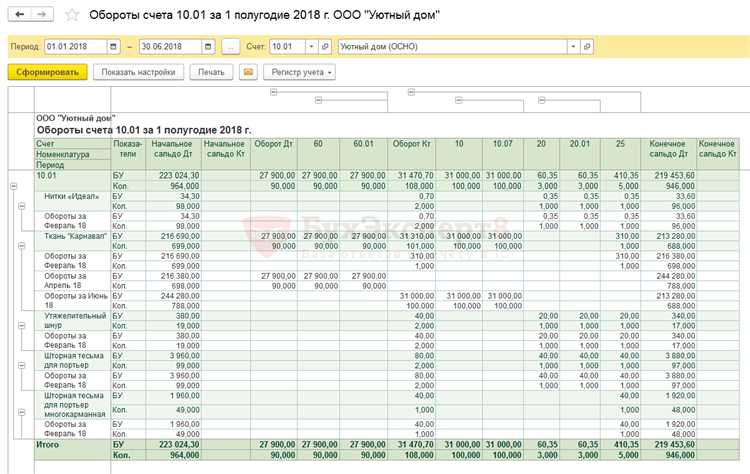
Task: Collapse Ткань "Карнавал" row group
Action: pos(22,246)
